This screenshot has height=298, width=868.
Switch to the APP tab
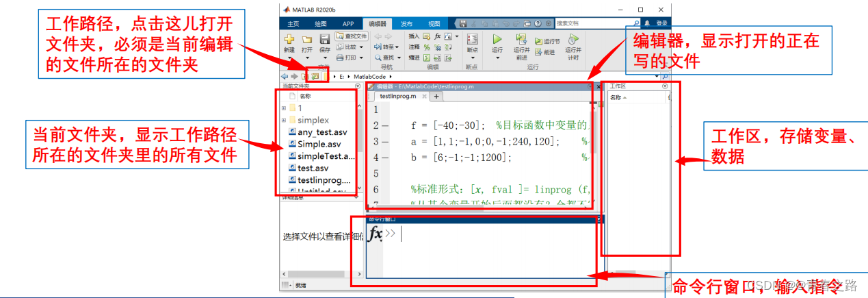(x=348, y=23)
